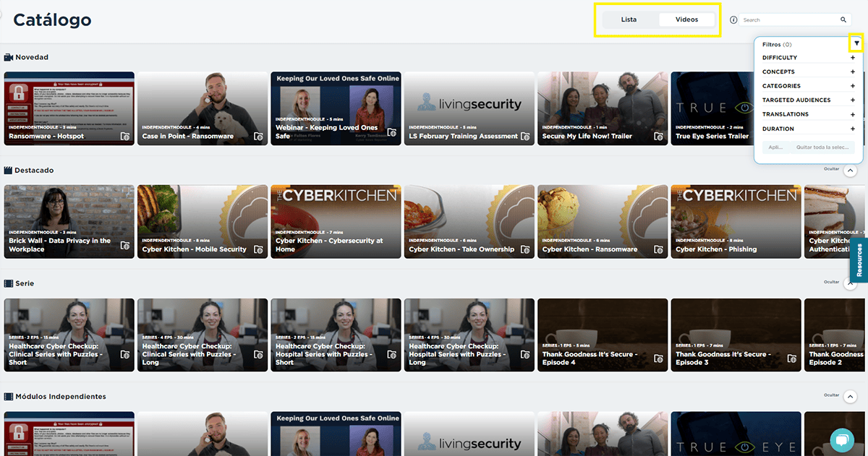
Task: Click folder icon on 'Thank Goodness It's Secure - Episode 3'
Action: coord(791,358)
